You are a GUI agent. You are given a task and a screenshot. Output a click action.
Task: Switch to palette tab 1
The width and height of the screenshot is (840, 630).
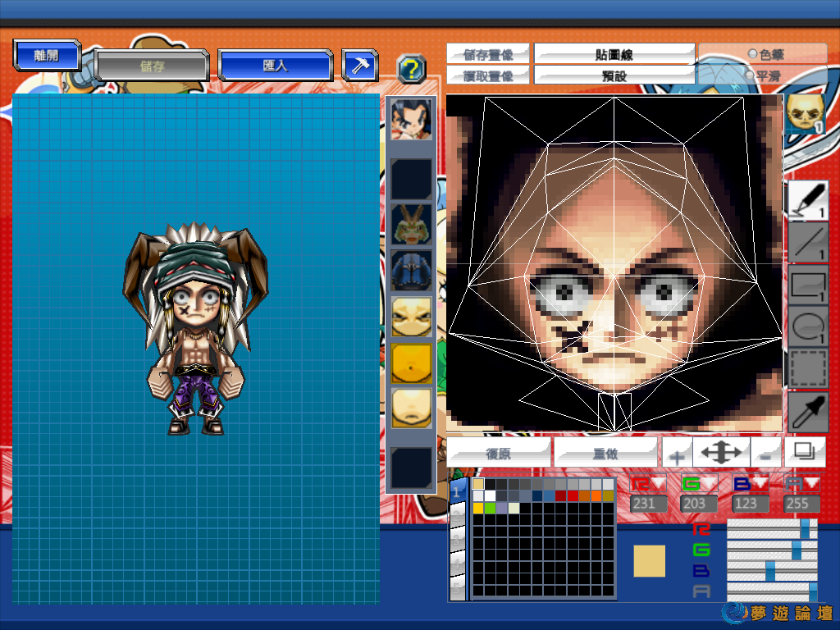click(458, 492)
